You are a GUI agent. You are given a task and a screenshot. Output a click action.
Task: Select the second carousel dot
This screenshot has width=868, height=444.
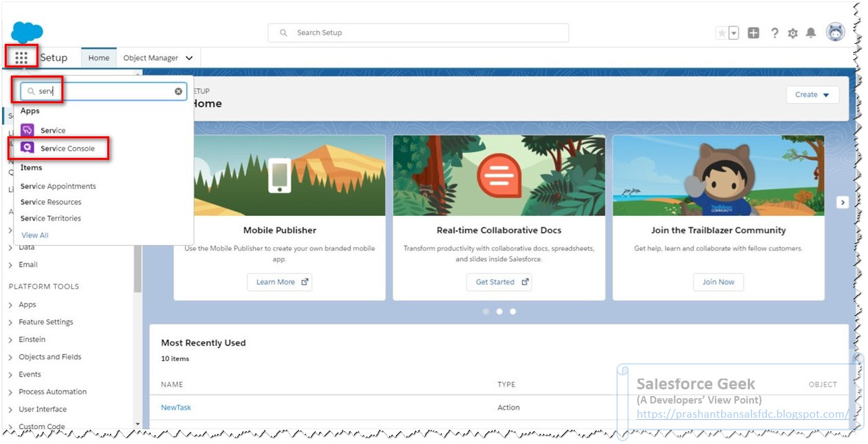[500, 312]
